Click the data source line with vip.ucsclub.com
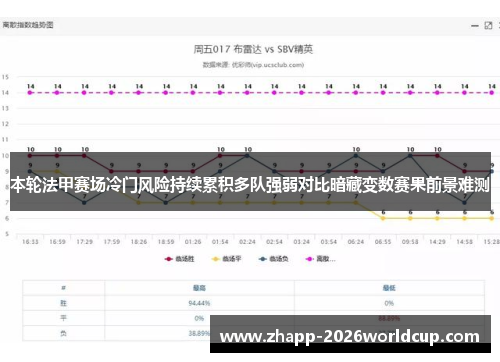500x362 pixels. tap(253, 65)
